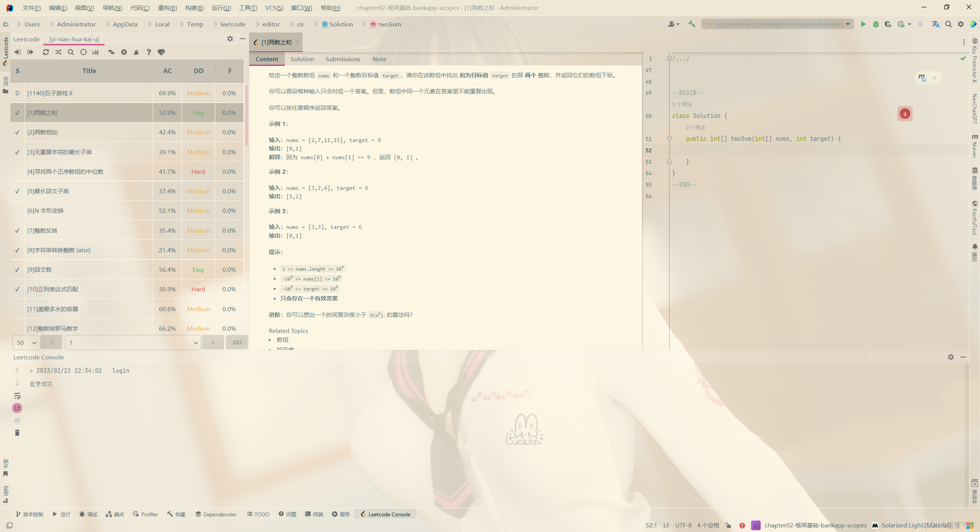Viewport: 980px width, 532px height.
Task: Toggle read-only lock icon in status bar
Action: pyautogui.click(x=728, y=525)
